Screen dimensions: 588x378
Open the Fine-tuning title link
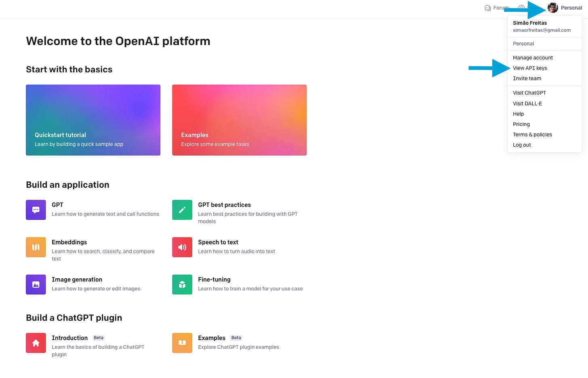click(214, 279)
